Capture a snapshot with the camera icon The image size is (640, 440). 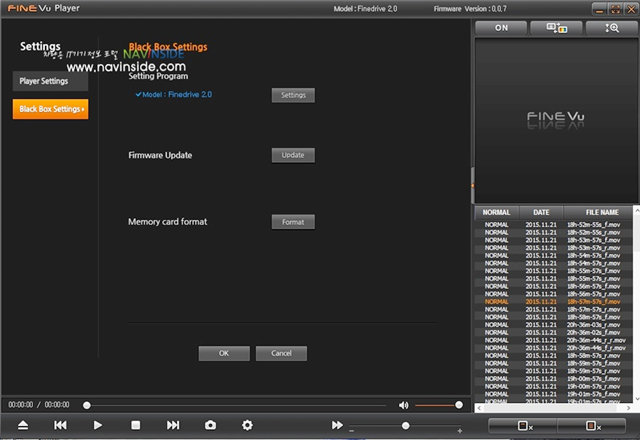[210, 425]
